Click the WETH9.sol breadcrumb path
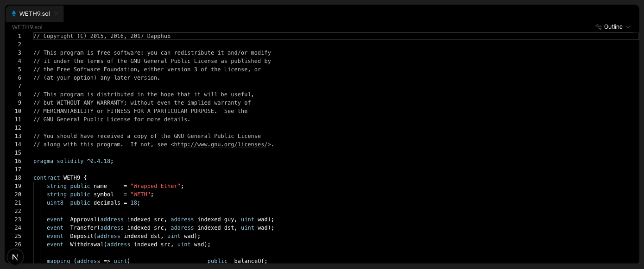 point(27,27)
